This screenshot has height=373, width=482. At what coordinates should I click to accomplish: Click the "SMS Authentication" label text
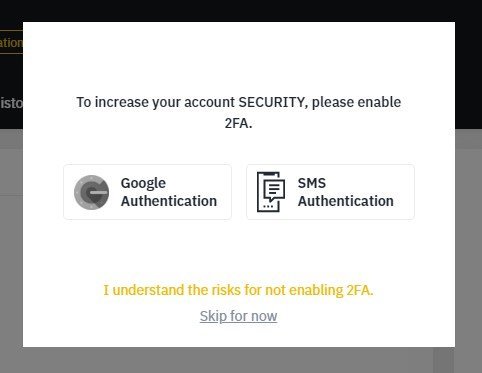tap(346, 192)
